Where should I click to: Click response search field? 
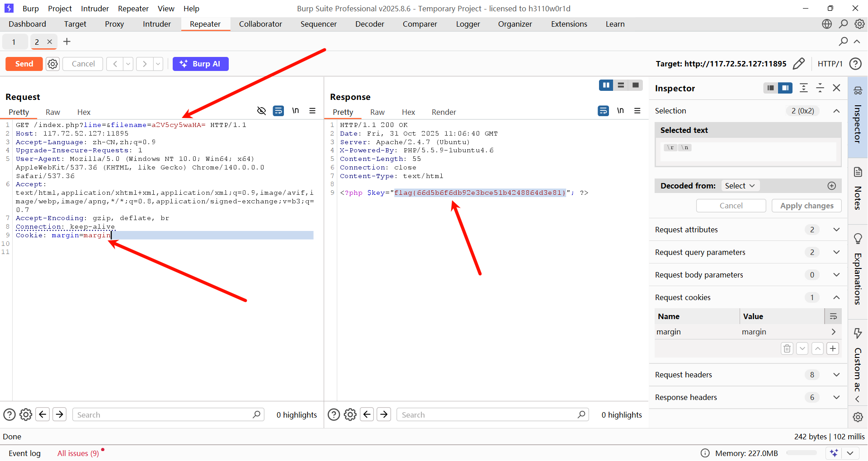pyautogui.click(x=492, y=414)
